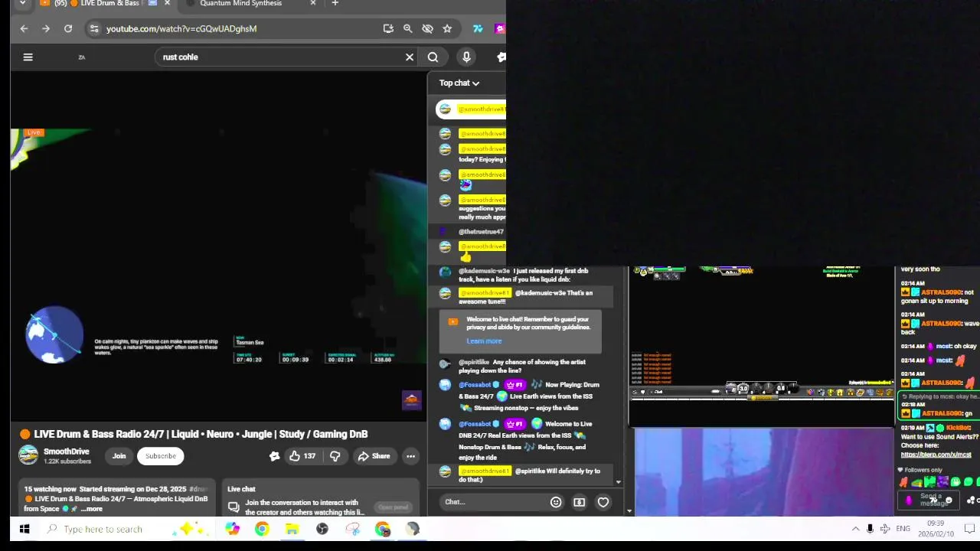Open the SmoothDrive channel avatar
Screen dimensions: 980x551
click(x=28, y=455)
